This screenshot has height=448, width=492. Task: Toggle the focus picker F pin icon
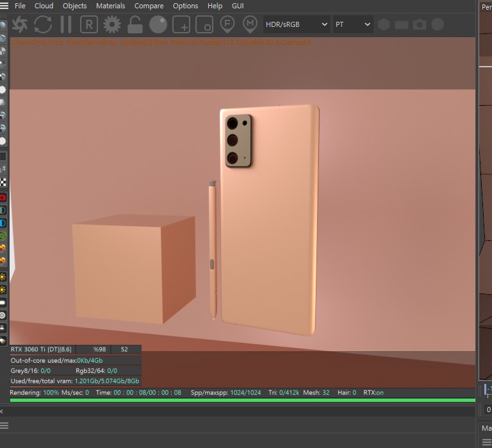pyautogui.click(x=227, y=24)
